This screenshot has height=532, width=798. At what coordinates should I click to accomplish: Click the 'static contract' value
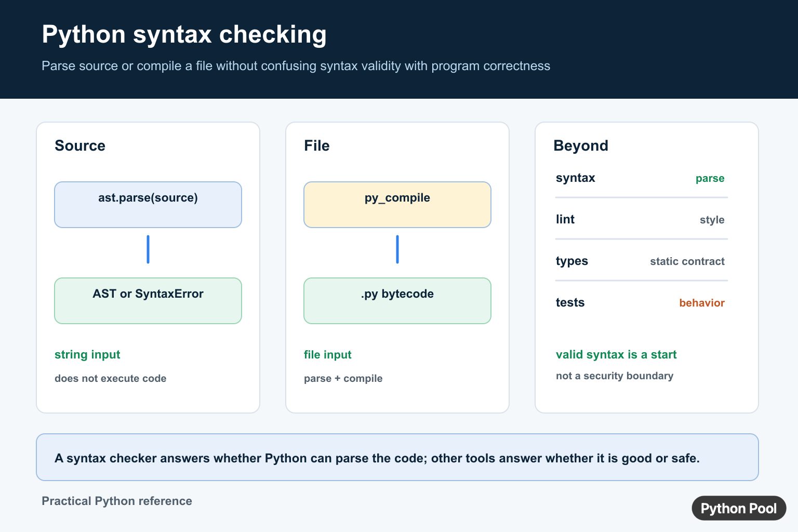tap(687, 261)
